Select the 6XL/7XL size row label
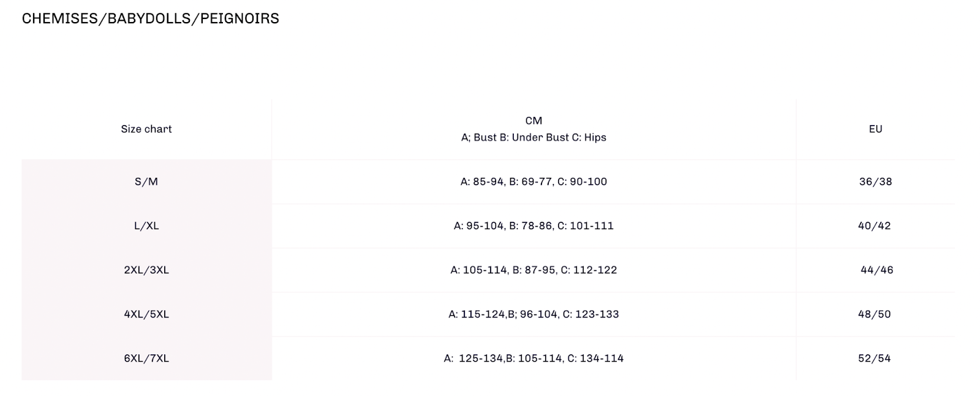The image size is (980, 396). (146, 358)
